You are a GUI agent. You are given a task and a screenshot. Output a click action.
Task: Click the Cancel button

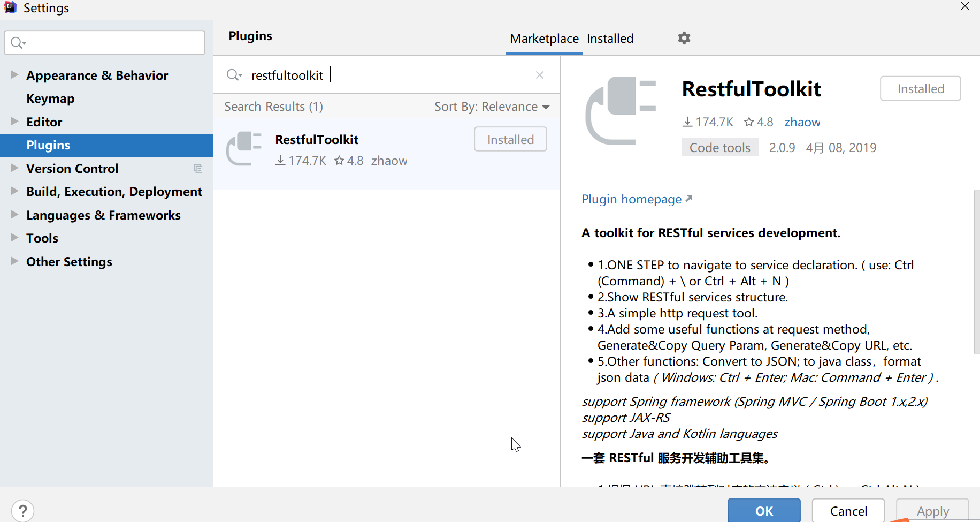848,511
